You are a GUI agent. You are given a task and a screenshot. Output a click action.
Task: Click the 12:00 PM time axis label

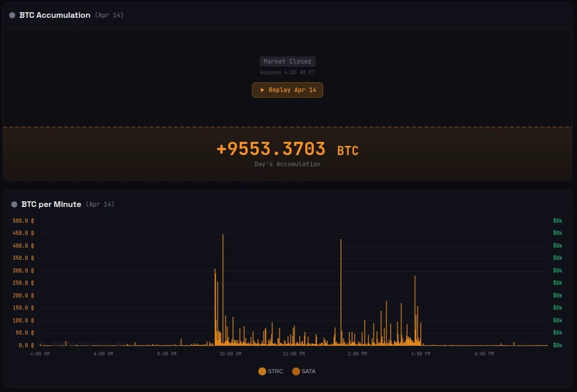tap(293, 353)
